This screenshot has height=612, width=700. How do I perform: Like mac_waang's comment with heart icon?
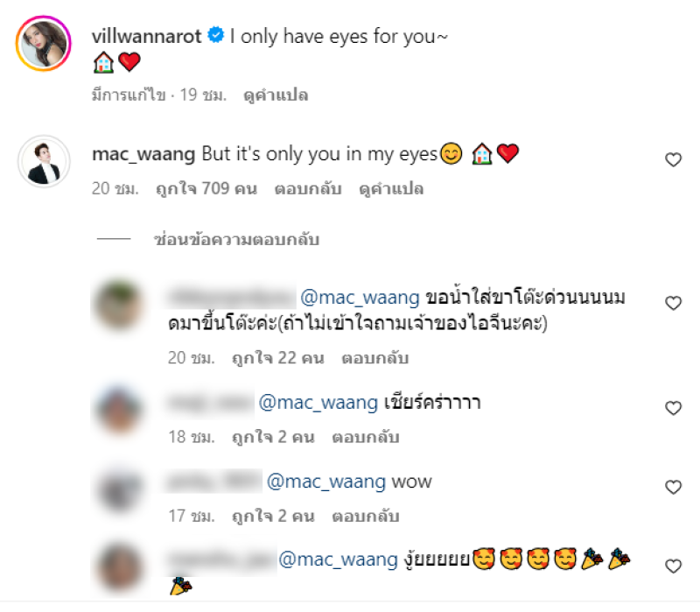(x=673, y=159)
